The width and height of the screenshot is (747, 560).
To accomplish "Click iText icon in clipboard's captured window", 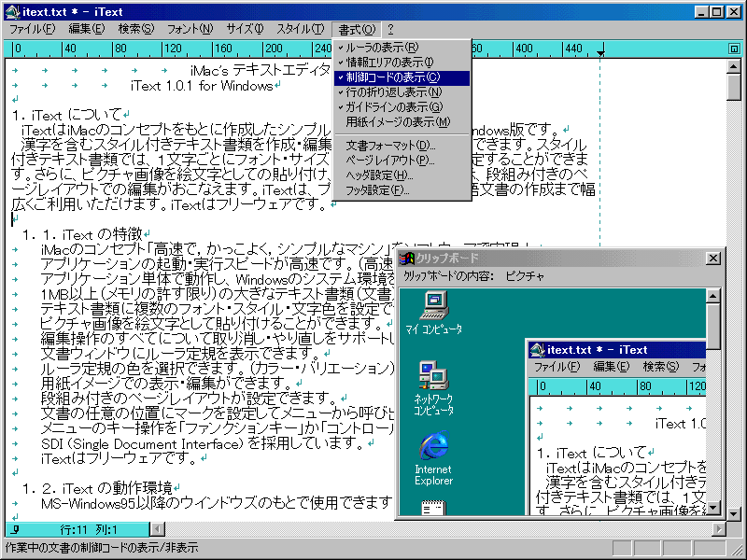I will click(538, 350).
